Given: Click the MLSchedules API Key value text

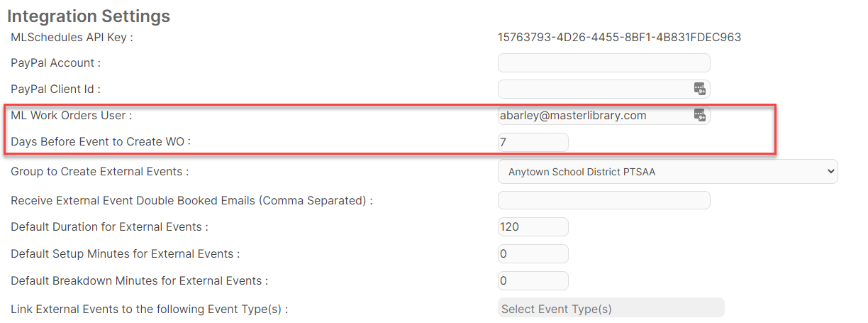Looking at the screenshot, I should pos(620,37).
